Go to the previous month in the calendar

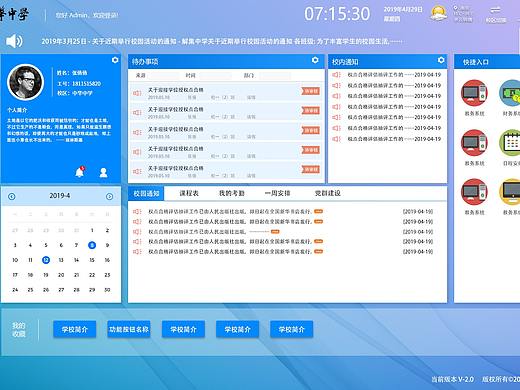tap(12, 196)
